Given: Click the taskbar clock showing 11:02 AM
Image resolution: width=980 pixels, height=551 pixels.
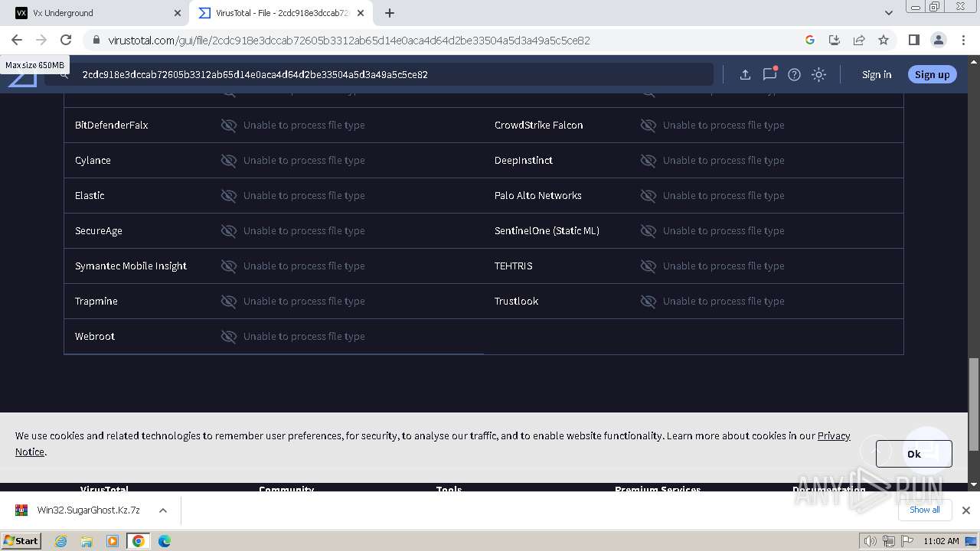Looking at the screenshot, I should [941, 541].
